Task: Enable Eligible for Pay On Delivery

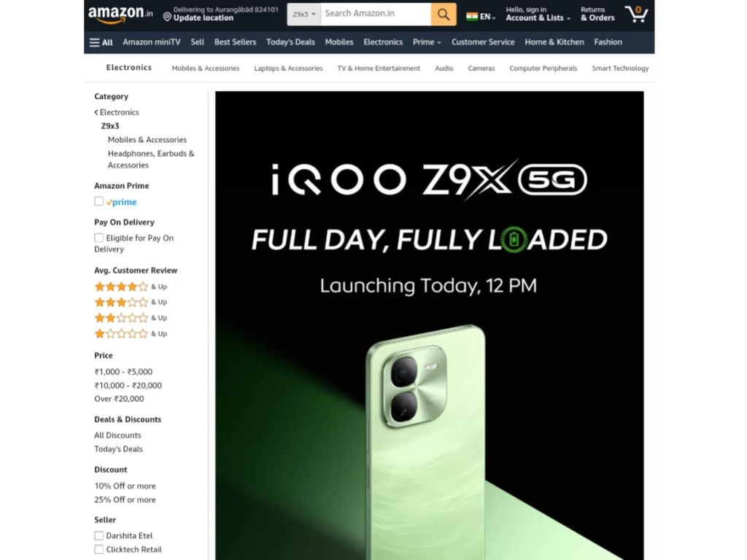Action: pos(98,238)
